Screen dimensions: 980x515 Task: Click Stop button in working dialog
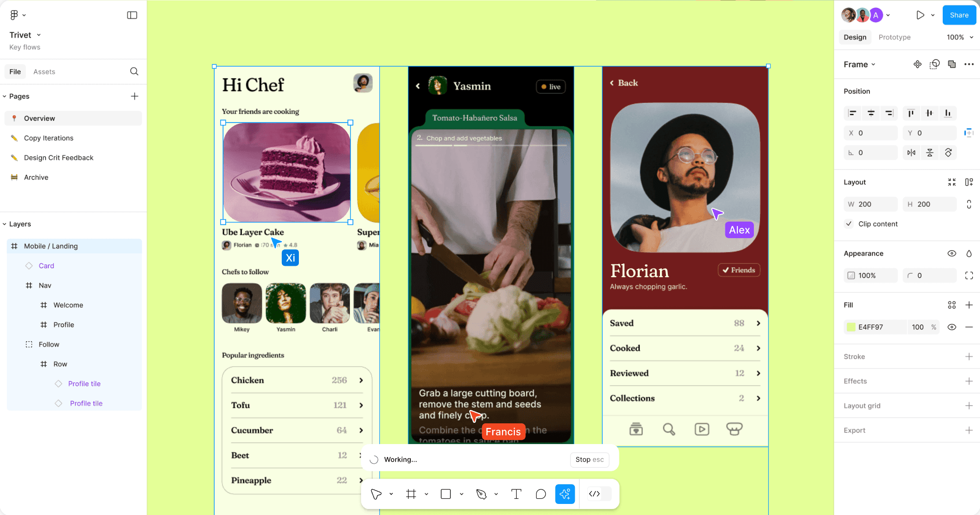[x=581, y=459]
